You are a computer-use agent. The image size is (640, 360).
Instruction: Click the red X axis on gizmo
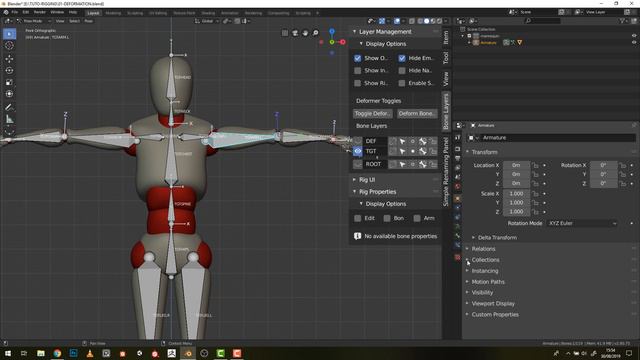(342, 42)
